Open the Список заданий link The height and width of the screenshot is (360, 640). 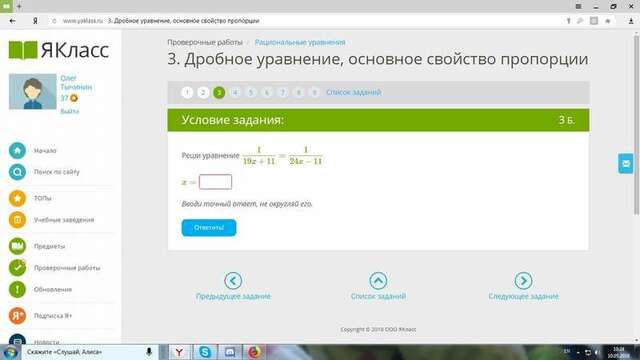pyautogui.click(x=353, y=92)
